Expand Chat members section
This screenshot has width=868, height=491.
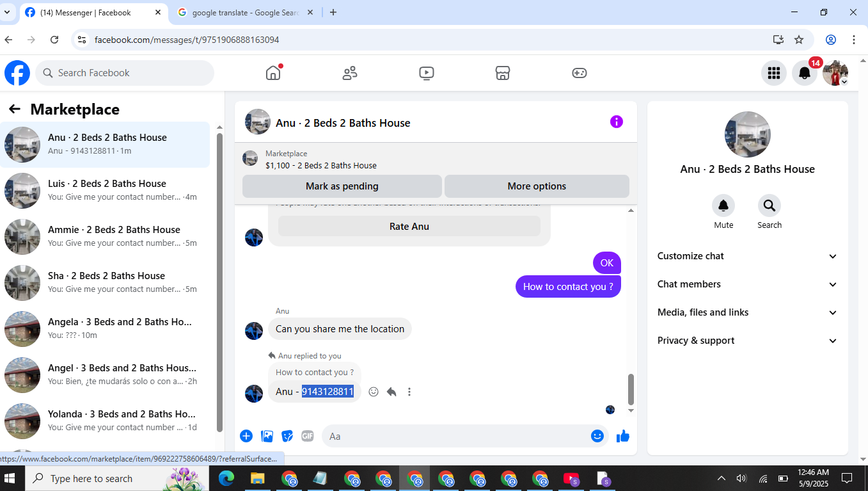click(748, 284)
